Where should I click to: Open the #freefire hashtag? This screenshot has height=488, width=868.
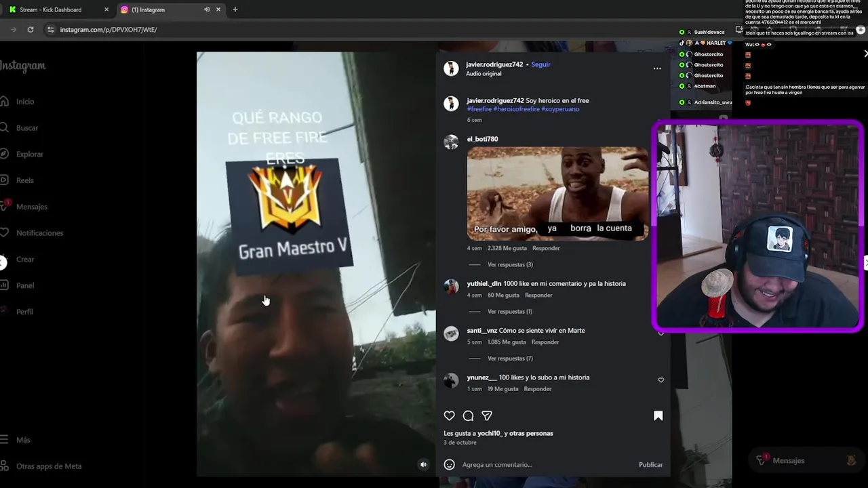click(479, 109)
